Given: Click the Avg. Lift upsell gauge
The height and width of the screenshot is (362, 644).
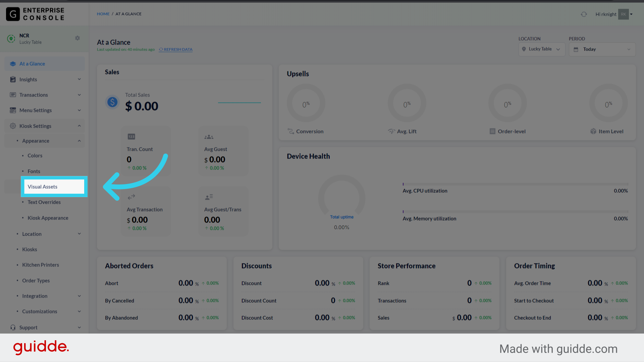Looking at the screenshot, I should (407, 103).
